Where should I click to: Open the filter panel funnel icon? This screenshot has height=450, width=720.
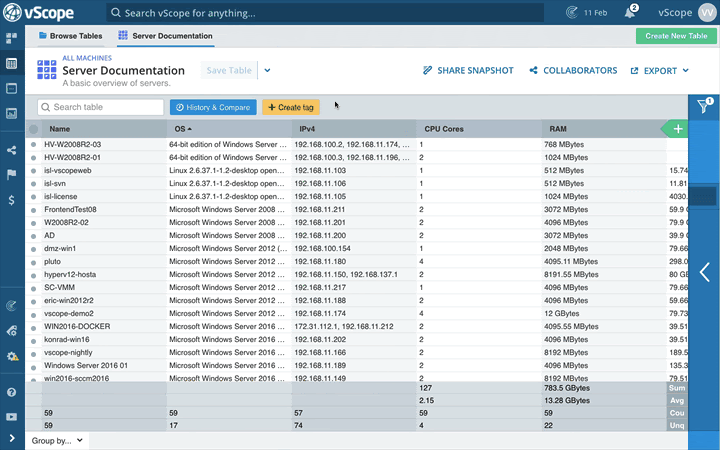click(x=704, y=106)
